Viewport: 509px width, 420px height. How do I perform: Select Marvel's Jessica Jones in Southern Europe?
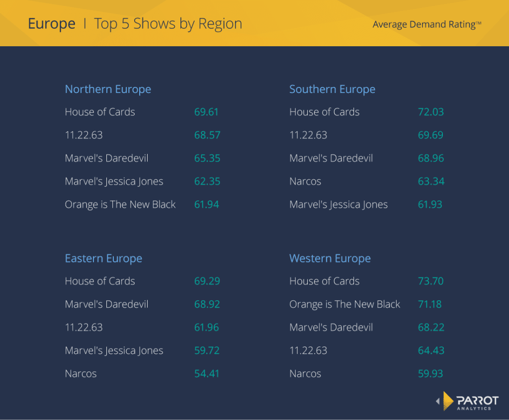[339, 204]
